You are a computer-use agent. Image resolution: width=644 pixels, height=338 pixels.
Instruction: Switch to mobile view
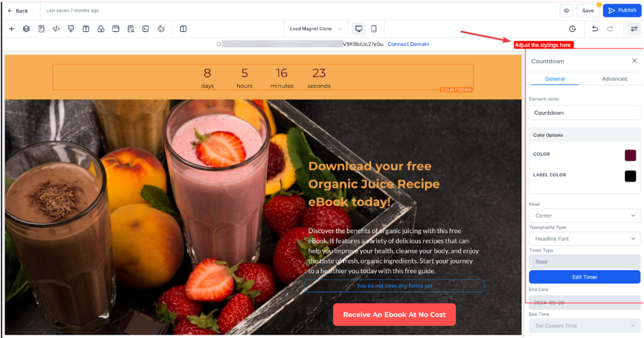tap(374, 29)
